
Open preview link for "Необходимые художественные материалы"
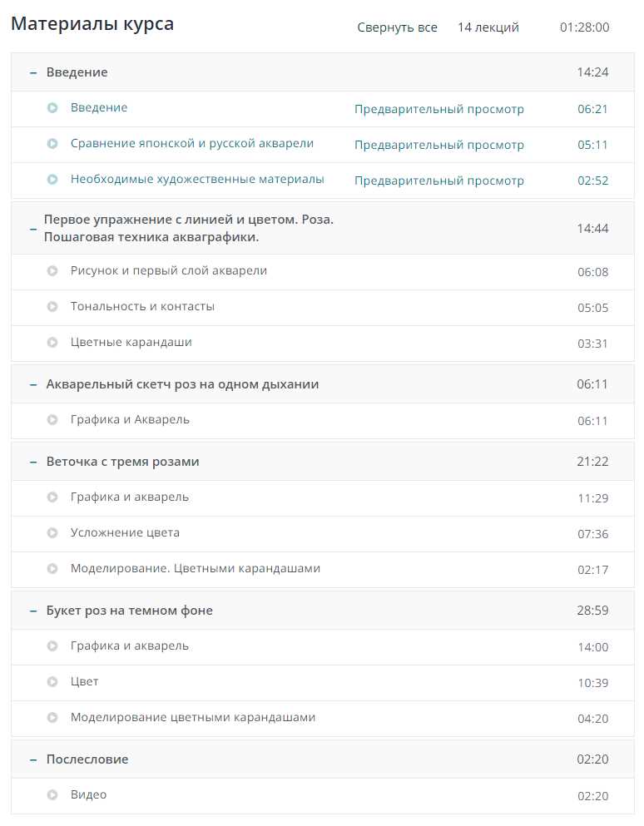[438, 181]
